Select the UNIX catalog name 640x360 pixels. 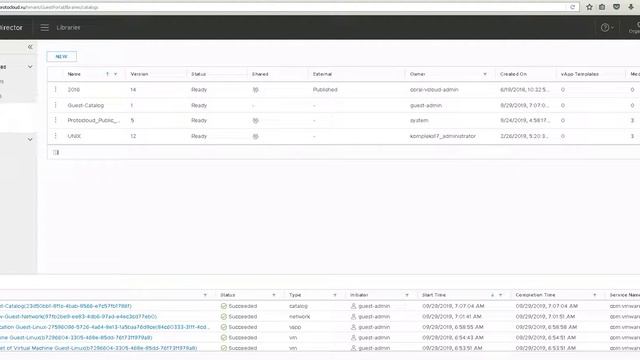coord(74,136)
